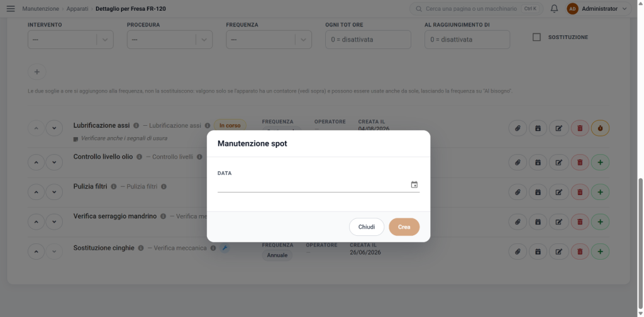Viewport: 644px width, 317px height.
Task: Move Lubrificazione assi down
Action: pos(54,128)
